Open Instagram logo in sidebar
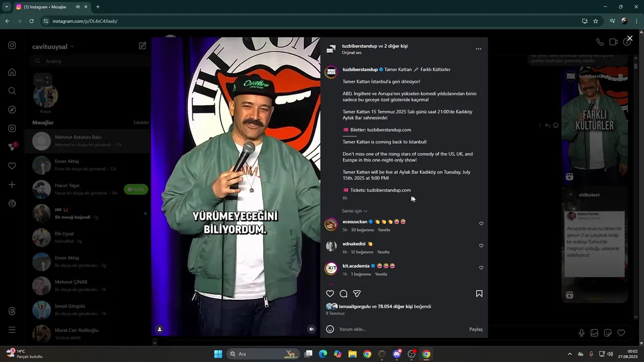This screenshot has width=644, height=362. (x=12, y=45)
